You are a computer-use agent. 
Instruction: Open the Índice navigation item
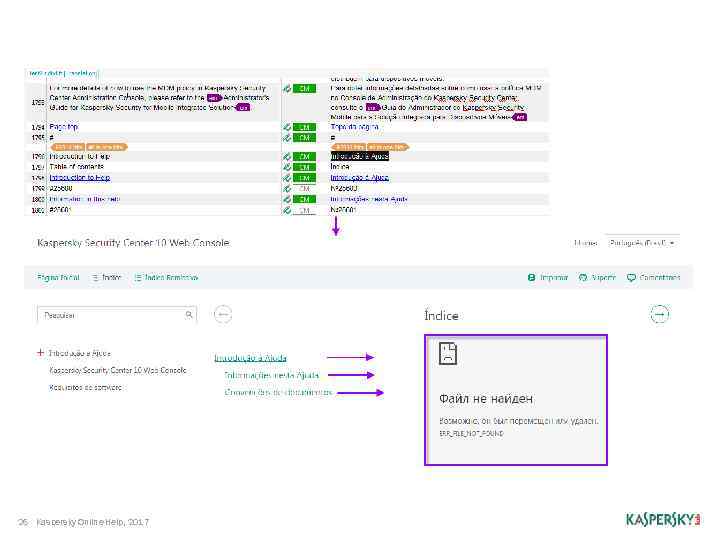pyautogui.click(x=107, y=277)
